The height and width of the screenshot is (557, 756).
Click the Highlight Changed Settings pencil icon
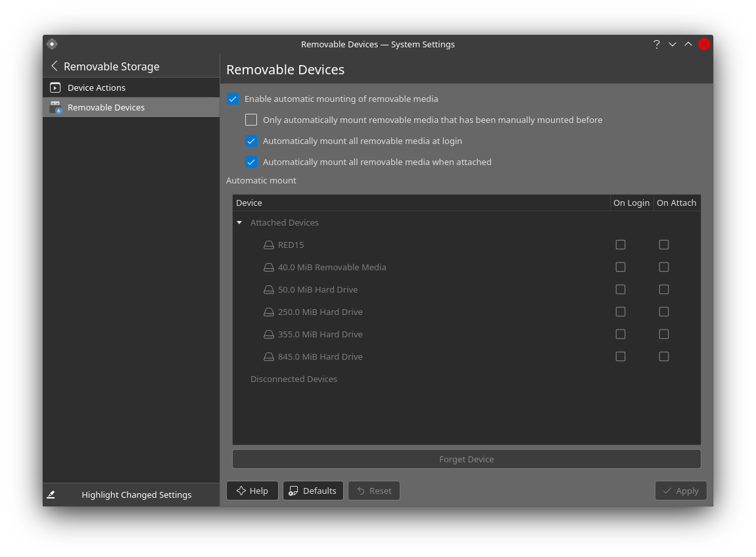pos(51,495)
